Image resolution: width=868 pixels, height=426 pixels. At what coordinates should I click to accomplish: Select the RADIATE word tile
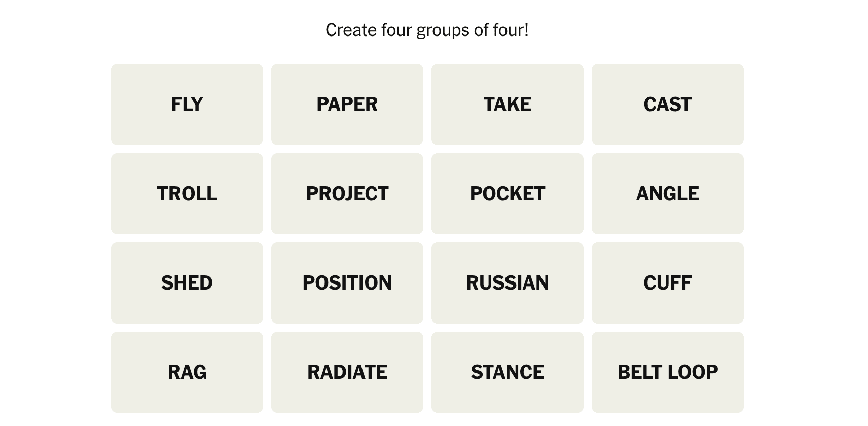pos(347,372)
